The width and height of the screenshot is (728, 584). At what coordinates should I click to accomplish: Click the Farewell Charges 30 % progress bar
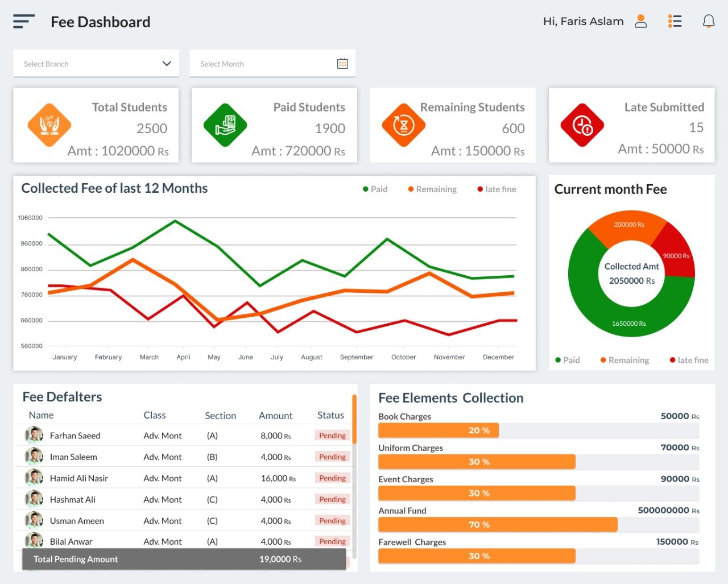pyautogui.click(x=477, y=556)
